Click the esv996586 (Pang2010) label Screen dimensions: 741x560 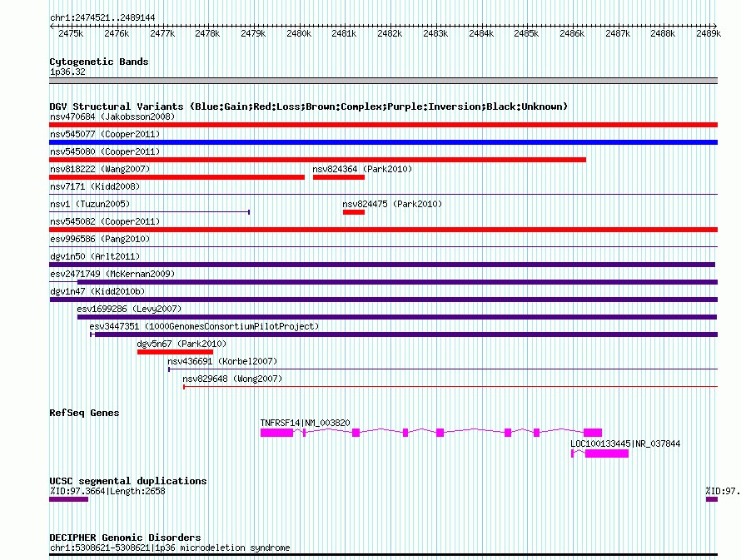(100, 239)
